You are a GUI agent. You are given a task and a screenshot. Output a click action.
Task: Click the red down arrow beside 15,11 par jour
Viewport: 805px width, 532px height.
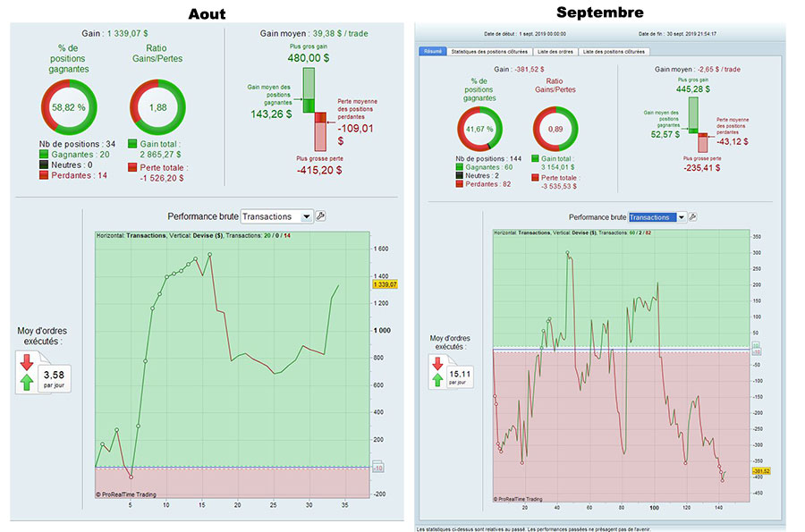tap(437, 364)
